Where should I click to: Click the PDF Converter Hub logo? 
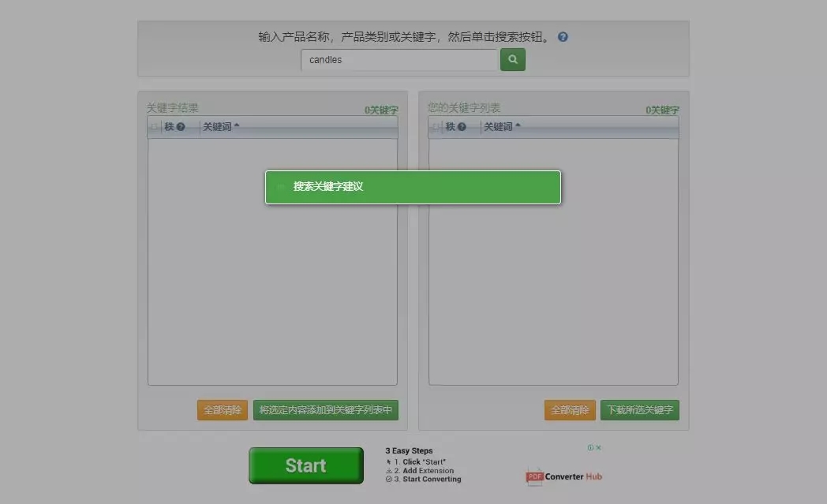pyautogui.click(x=563, y=477)
